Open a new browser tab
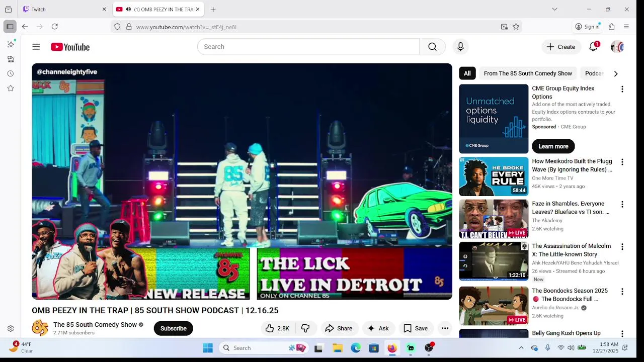644x362 pixels. coord(213,9)
